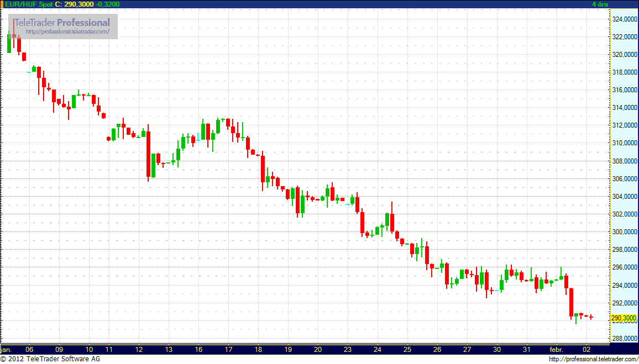
Task: Click the 324,0000 price axis label
Action: pyautogui.click(x=624, y=19)
